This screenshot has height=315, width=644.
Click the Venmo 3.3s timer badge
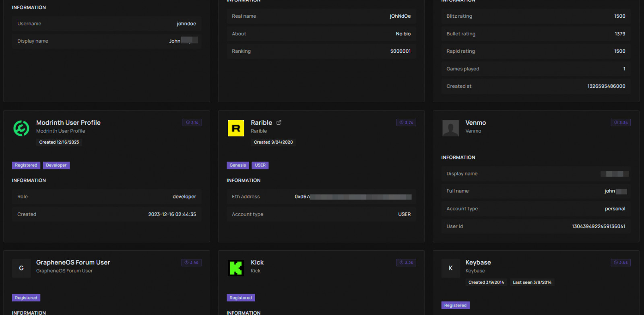[x=621, y=123]
